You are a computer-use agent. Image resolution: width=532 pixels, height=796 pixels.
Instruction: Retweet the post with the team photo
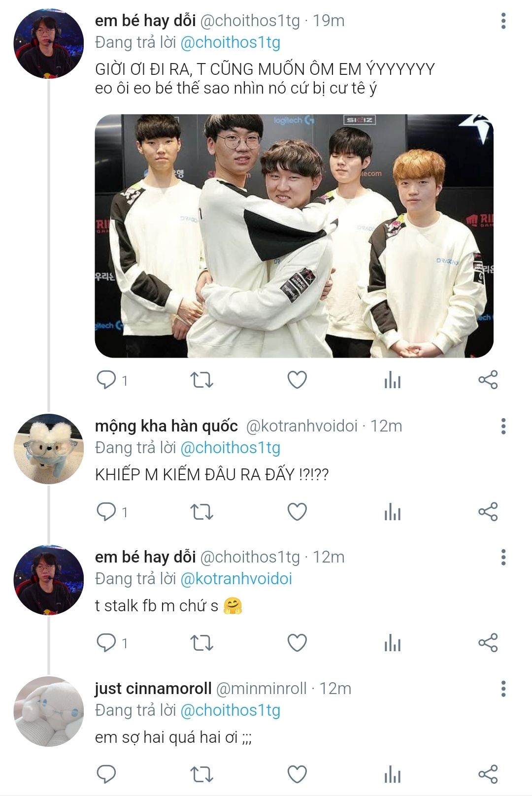coord(201,380)
